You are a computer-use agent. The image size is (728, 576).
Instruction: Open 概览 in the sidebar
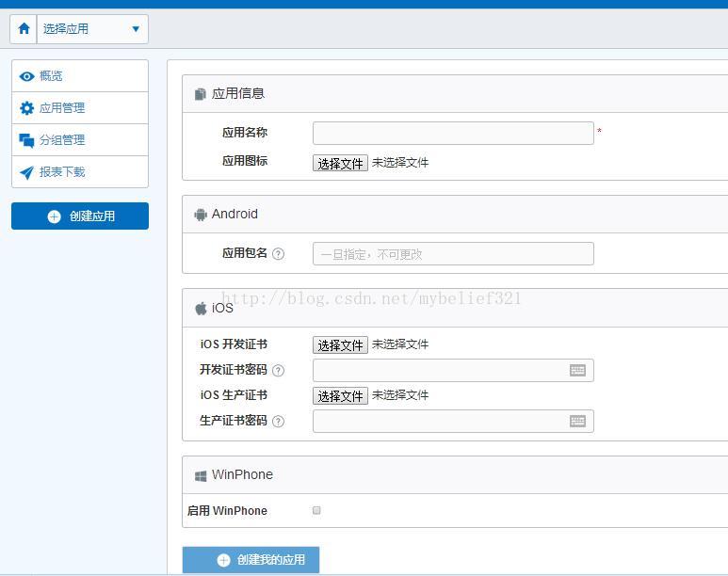[x=80, y=75]
